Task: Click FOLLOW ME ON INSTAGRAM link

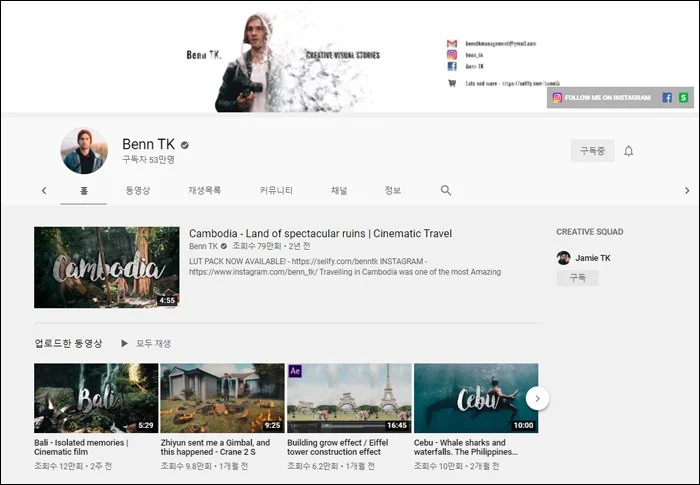Action: coord(608,98)
